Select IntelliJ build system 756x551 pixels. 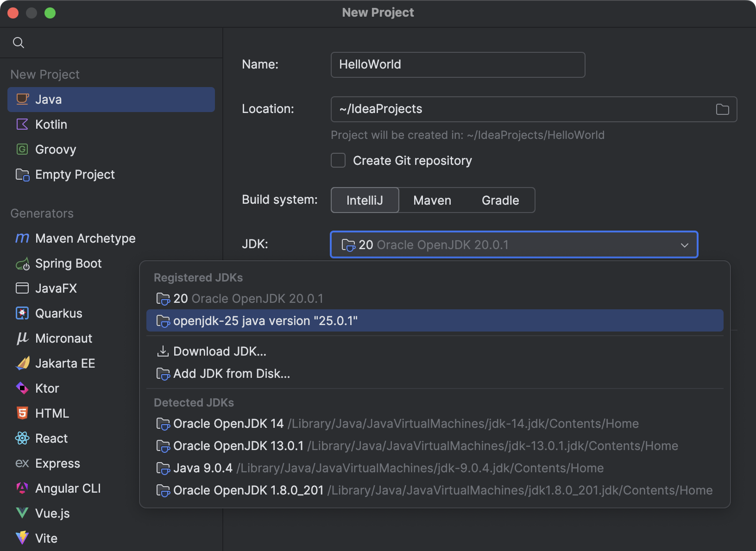point(365,200)
